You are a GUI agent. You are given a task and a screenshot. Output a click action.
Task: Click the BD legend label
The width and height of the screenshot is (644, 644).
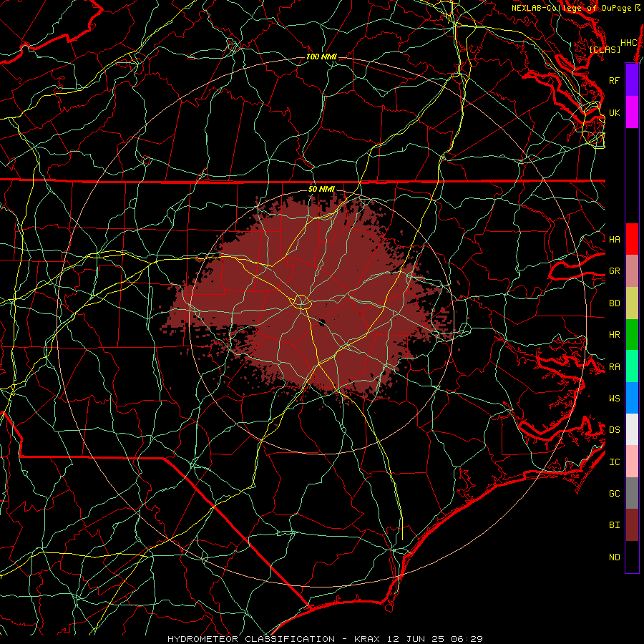tap(615, 303)
